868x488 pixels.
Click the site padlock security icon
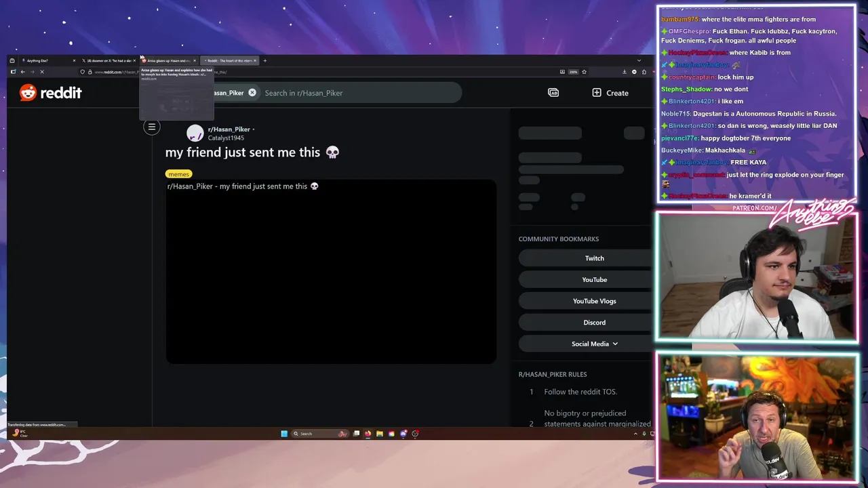pyautogui.click(x=90, y=72)
